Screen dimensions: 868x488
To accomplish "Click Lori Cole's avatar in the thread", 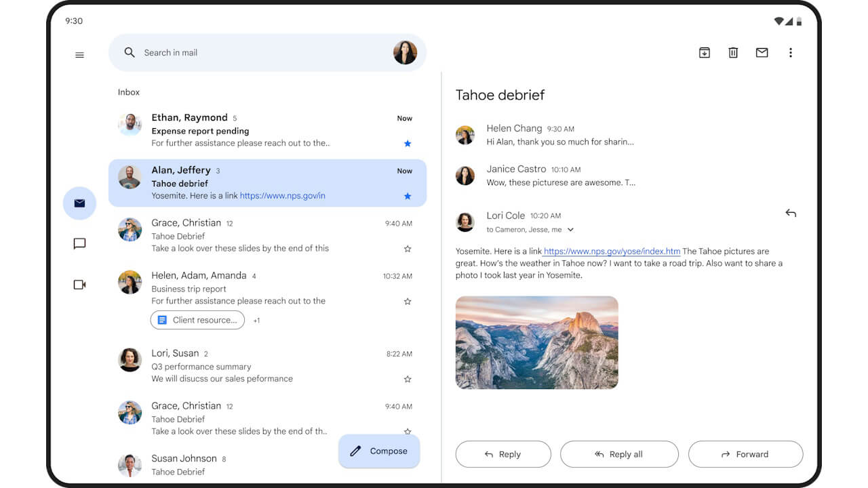I will 465,222.
